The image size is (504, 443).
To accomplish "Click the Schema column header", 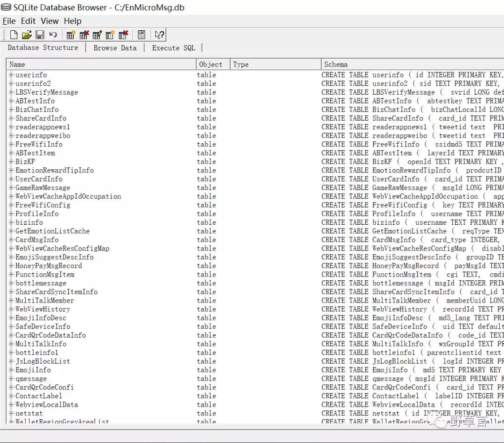I will point(413,64).
